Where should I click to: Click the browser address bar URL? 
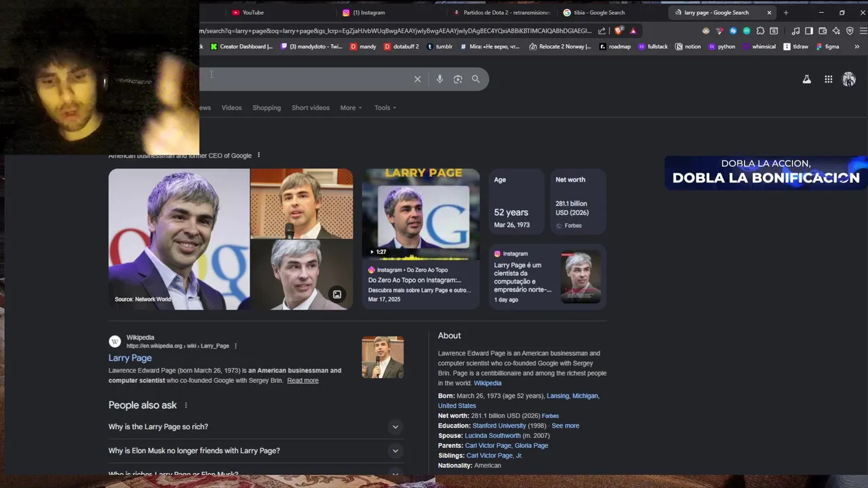pyautogui.click(x=395, y=30)
